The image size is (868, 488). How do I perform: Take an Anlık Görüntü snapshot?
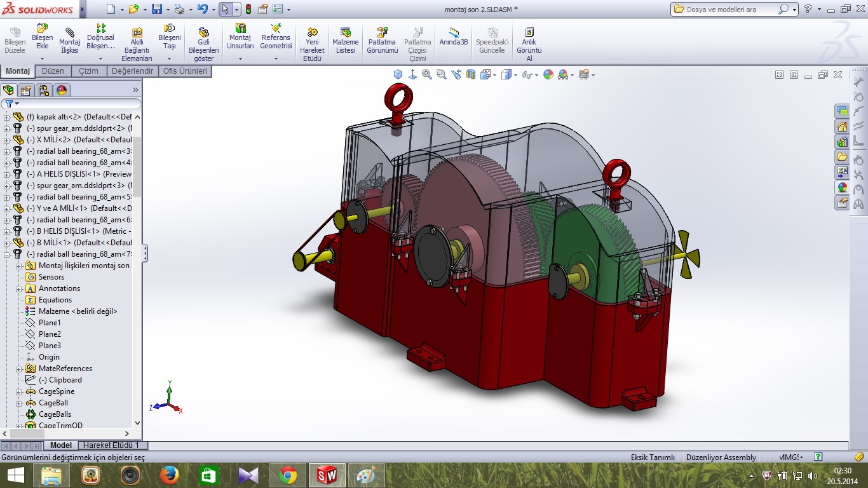[x=529, y=44]
